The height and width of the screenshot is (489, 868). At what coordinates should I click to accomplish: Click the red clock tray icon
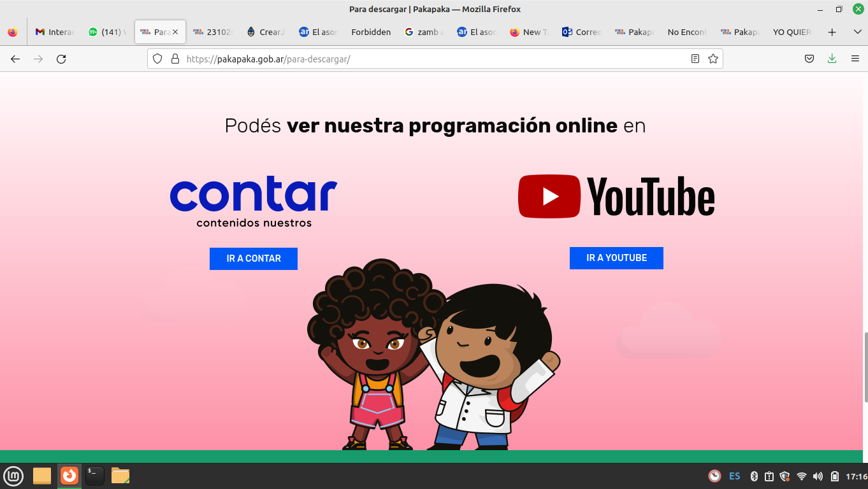(x=714, y=476)
